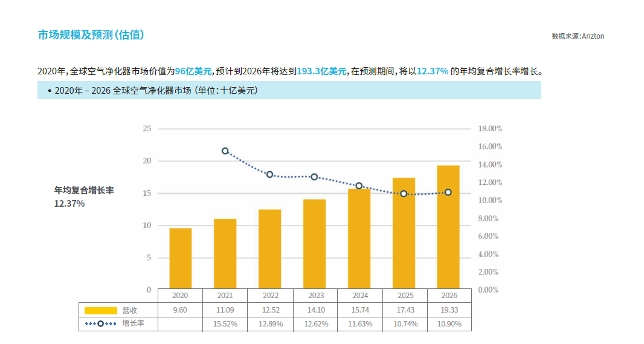Click the 2023 growth rate circle marker

coord(314,177)
